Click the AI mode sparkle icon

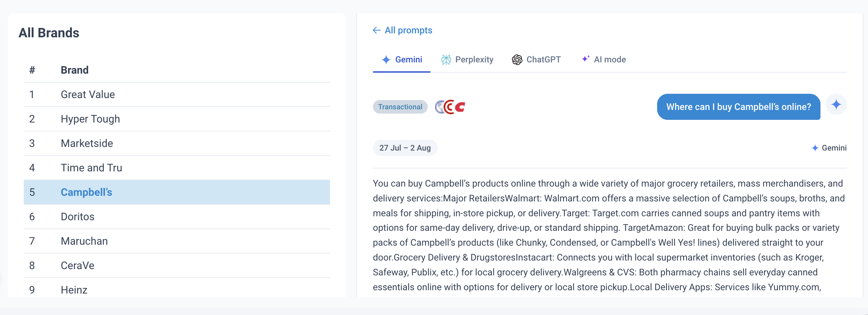(585, 59)
